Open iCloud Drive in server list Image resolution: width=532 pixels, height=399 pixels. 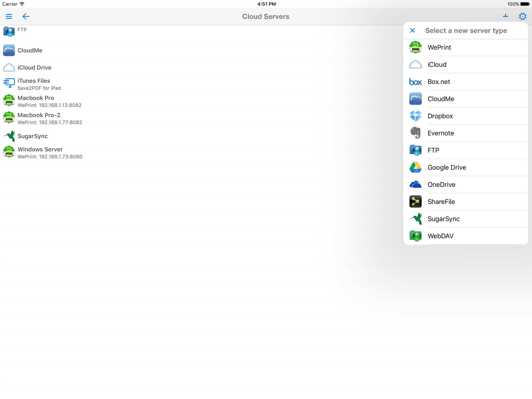pyautogui.click(x=34, y=68)
